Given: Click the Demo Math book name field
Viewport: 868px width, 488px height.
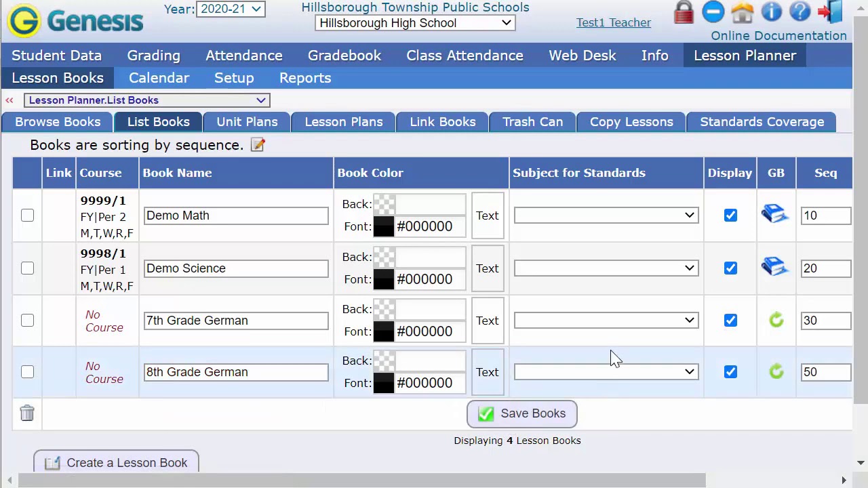Looking at the screenshot, I should [236, 216].
